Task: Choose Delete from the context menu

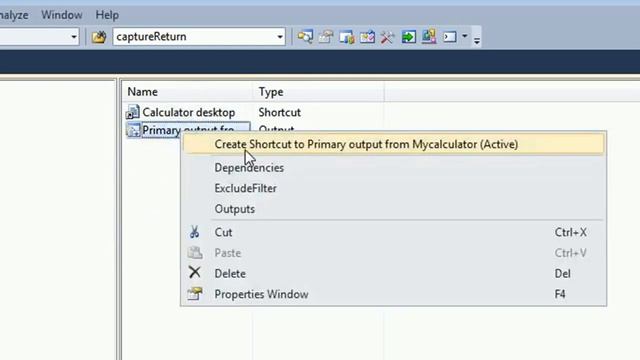Action: click(393, 273)
